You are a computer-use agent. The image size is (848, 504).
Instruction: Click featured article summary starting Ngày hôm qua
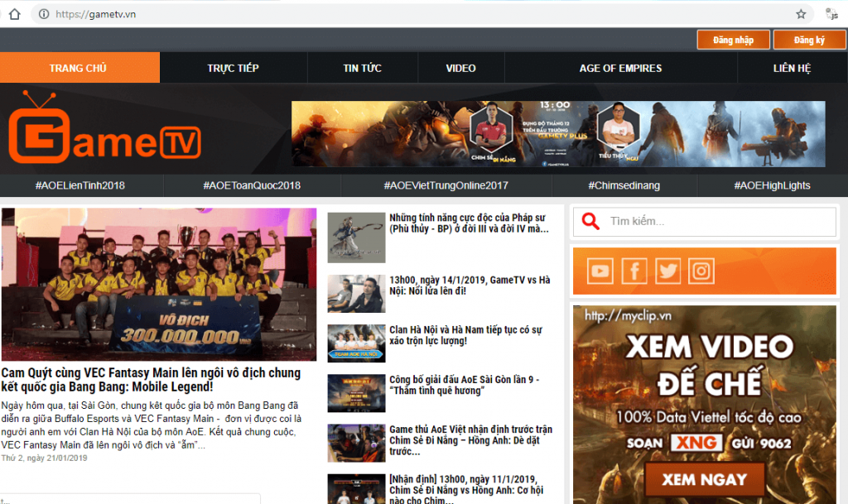[151, 425]
